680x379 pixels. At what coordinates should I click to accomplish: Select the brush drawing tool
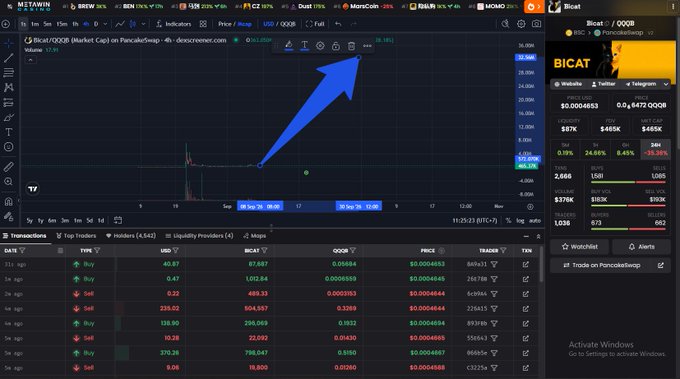pos(8,118)
